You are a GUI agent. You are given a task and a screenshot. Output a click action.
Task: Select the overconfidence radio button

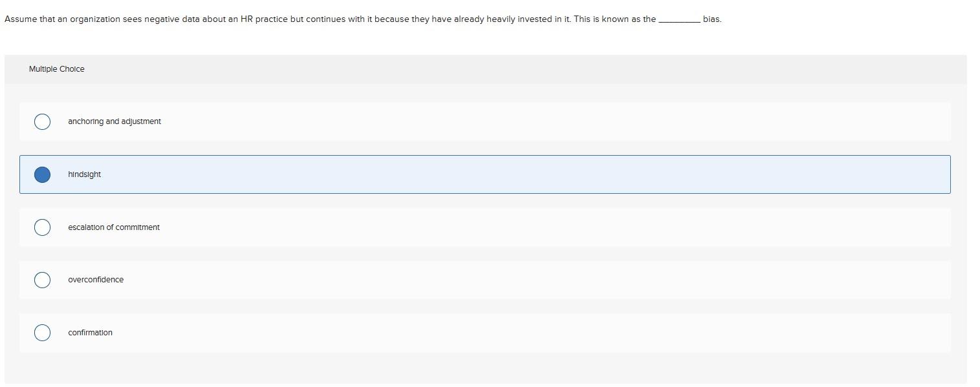[41, 279]
